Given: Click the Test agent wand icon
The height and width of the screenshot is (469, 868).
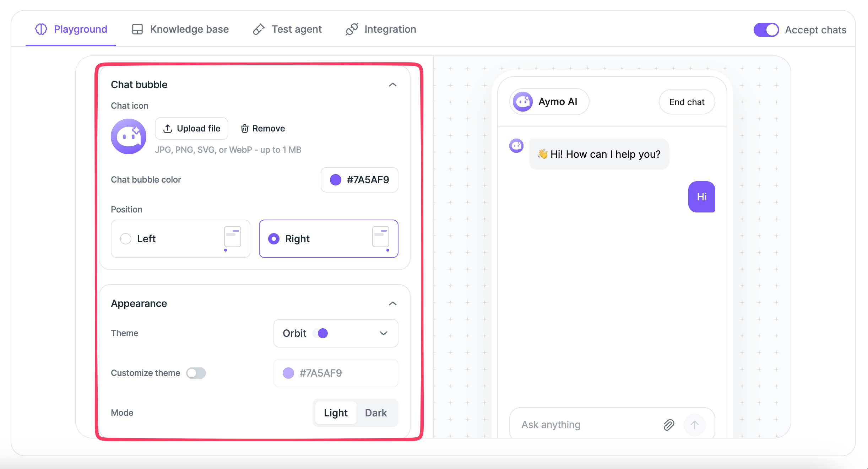Looking at the screenshot, I should [259, 29].
